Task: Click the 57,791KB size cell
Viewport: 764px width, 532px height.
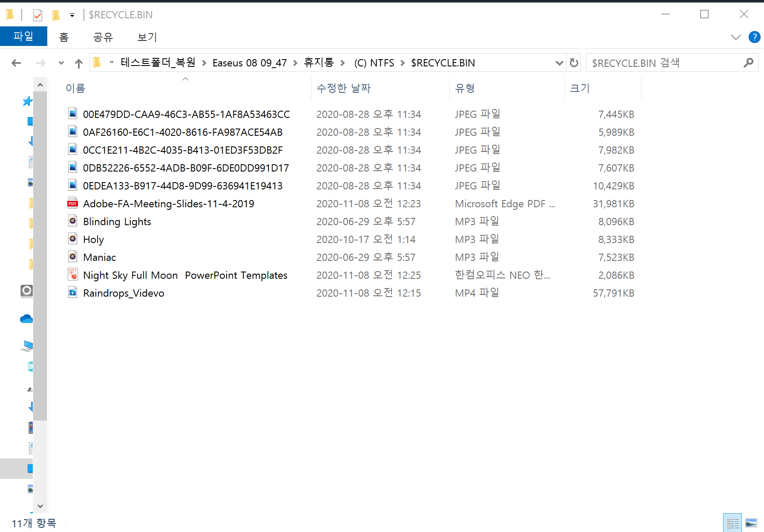Action: point(613,293)
